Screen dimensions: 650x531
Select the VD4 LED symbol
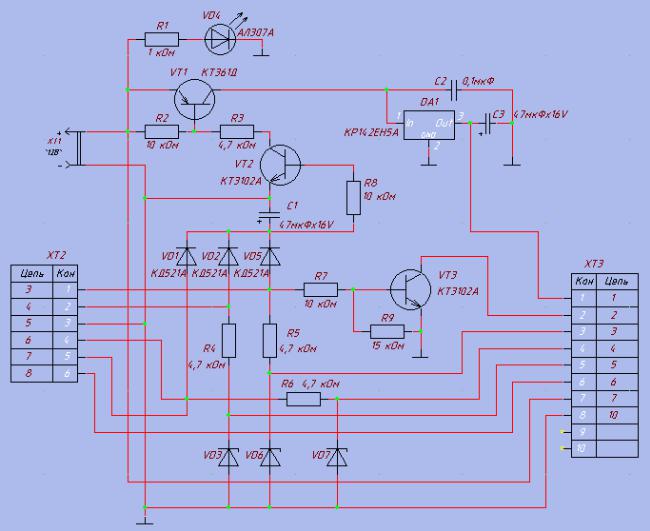pos(220,39)
